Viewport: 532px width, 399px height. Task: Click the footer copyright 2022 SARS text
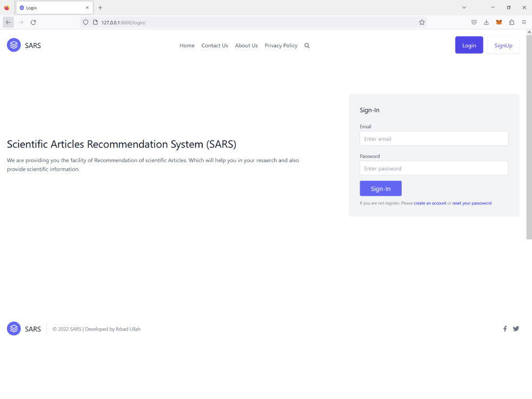[96, 329]
